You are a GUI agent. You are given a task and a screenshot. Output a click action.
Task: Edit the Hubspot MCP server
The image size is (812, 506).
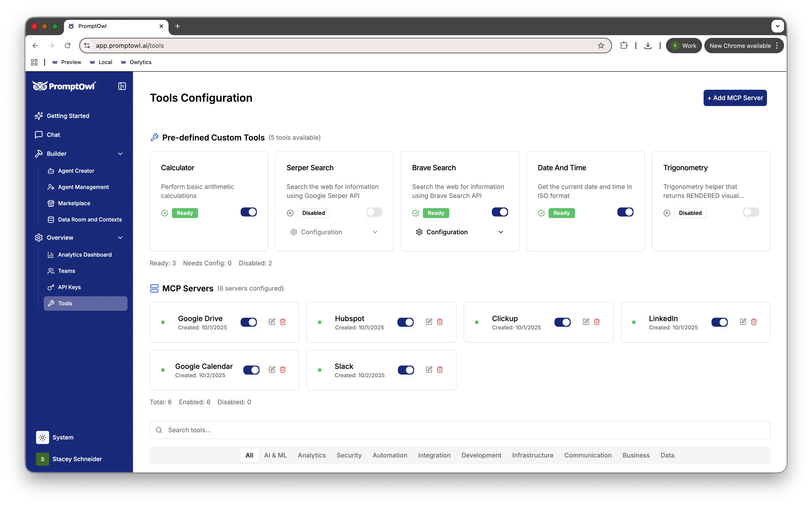click(429, 322)
